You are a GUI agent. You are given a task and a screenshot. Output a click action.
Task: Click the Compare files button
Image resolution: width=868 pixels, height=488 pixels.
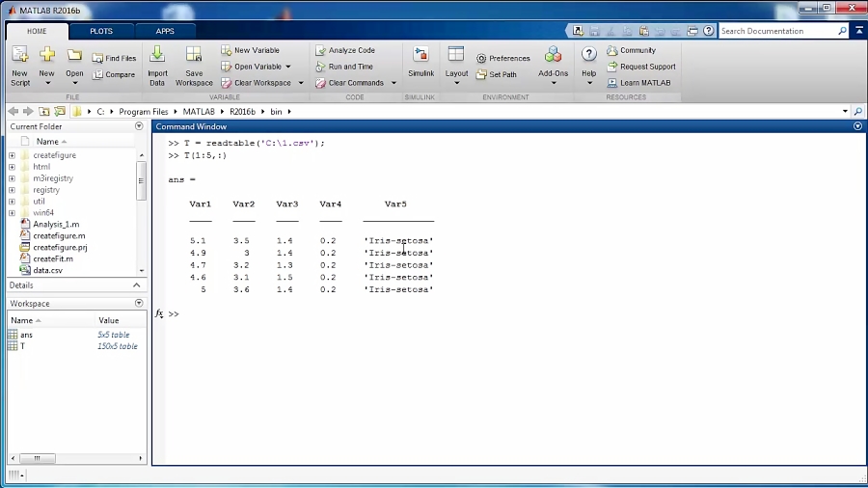click(114, 74)
